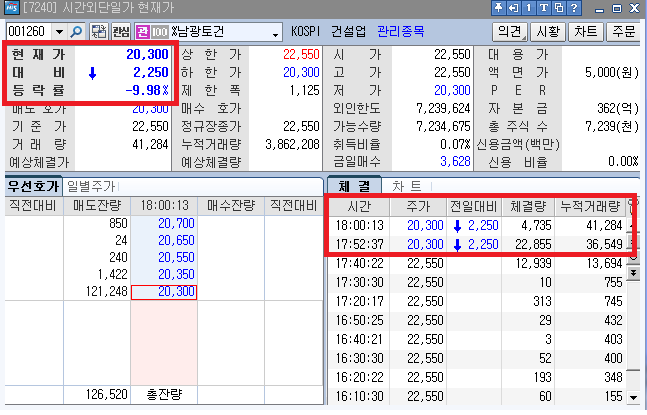Close the 시간외단일가 현재가 window
The width and height of the screenshot is (647, 415).
[634, 8]
